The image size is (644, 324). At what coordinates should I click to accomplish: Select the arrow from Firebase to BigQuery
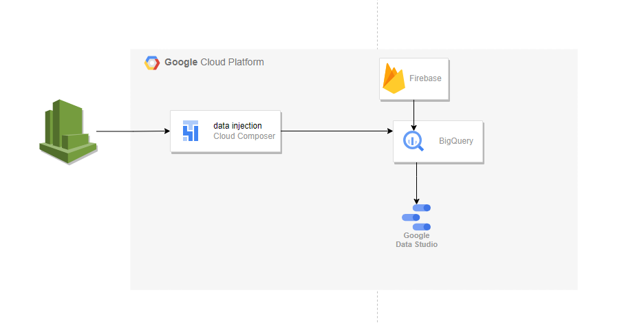[x=414, y=114]
